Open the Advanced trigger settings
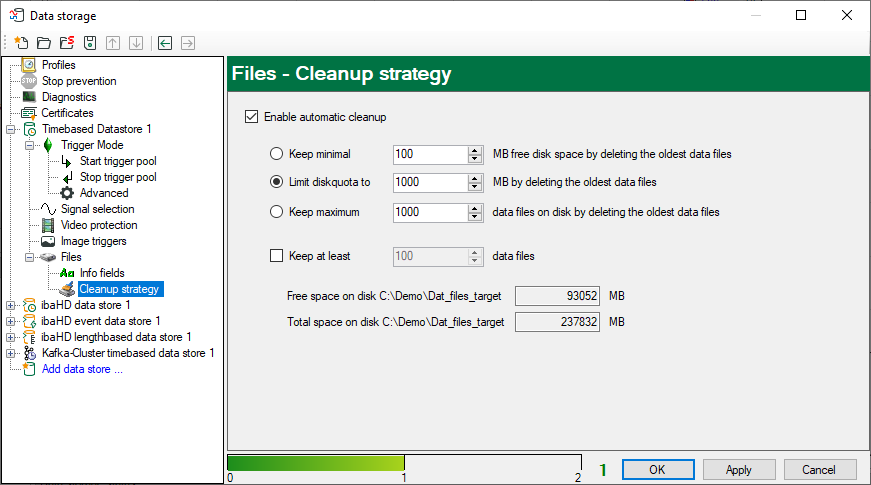The height and width of the screenshot is (485, 871). click(104, 193)
